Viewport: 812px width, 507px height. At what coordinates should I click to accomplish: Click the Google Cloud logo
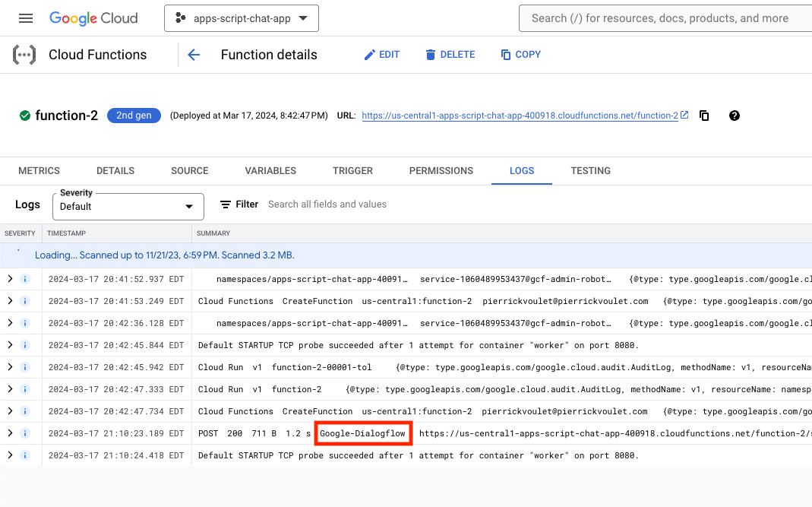[x=93, y=18]
